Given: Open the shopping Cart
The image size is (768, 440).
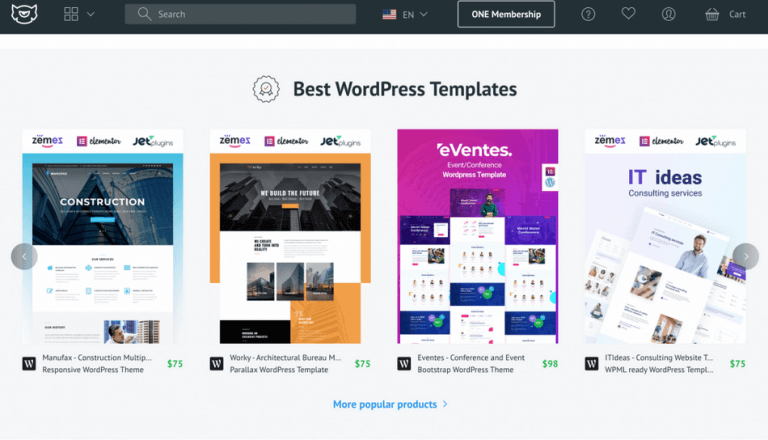Looking at the screenshot, I should pos(726,14).
